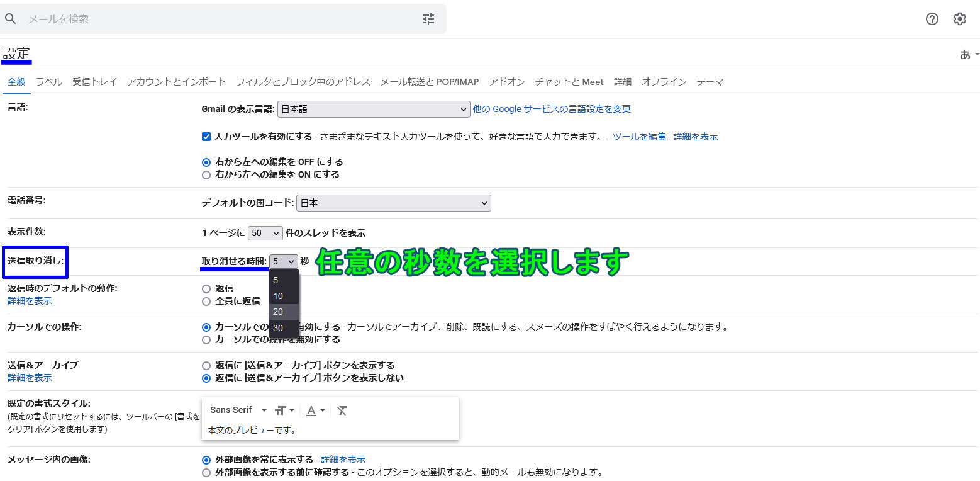Screen dimensions: 980x481
Task: Switch to the アカウントとインポート tab
Action: (176, 82)
